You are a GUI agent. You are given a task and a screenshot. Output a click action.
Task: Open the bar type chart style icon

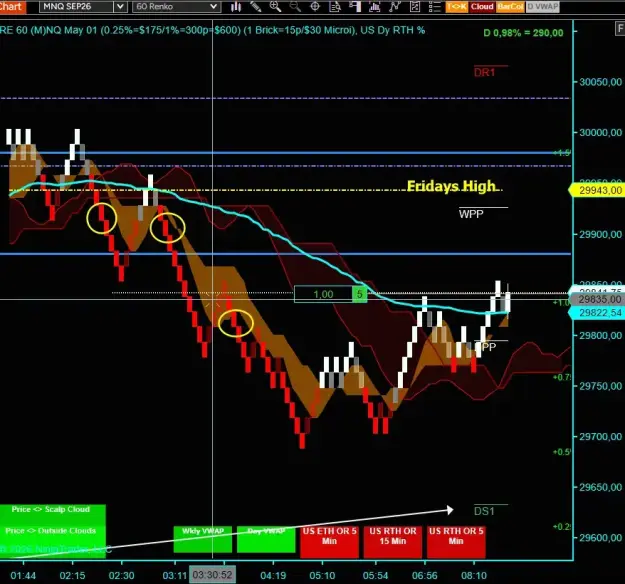pos(236,6)
